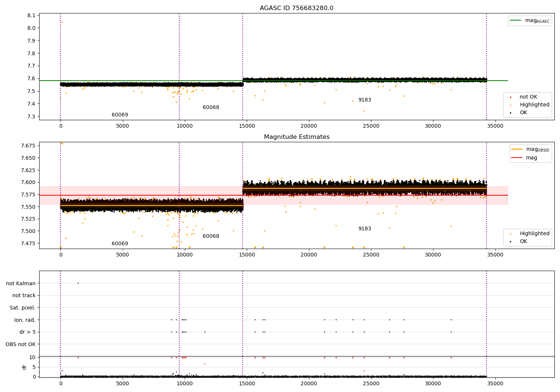Image resolution: width=560 pixels, height=392 pixels.
Task: Click the y-axis tick '7.475' in middle plot
Action: click(28, 243)
